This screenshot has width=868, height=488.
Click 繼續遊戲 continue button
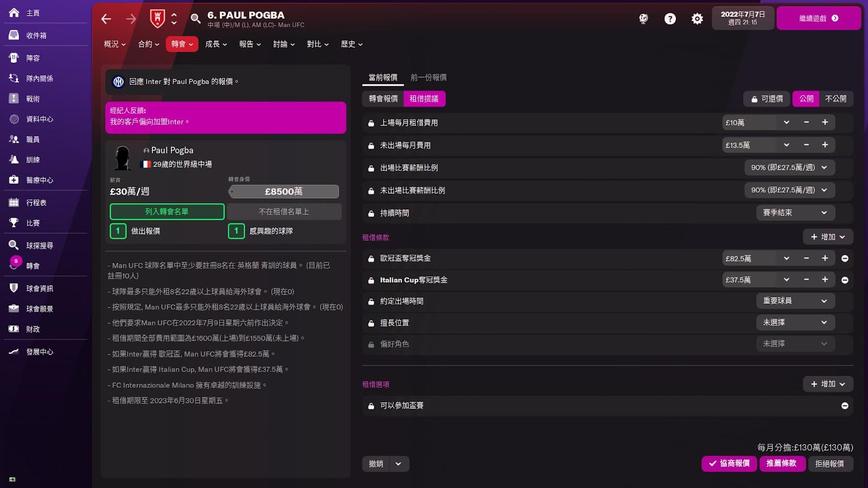pos(819,18)
